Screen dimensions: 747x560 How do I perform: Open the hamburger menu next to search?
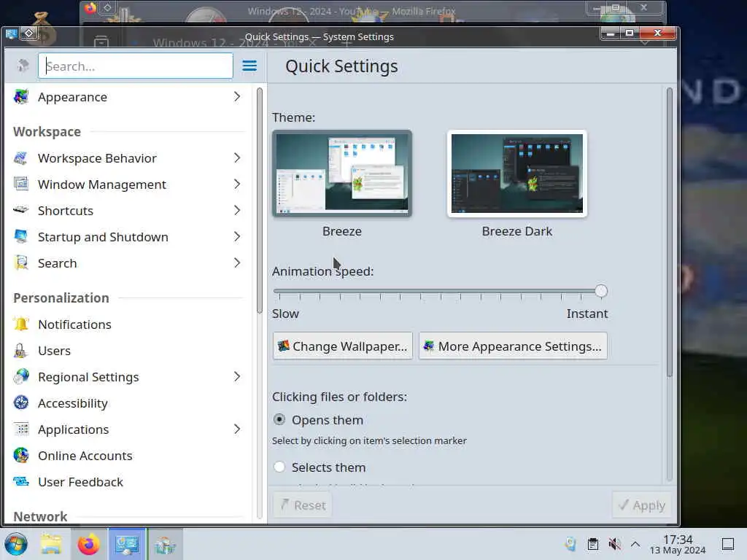(249, 66)
